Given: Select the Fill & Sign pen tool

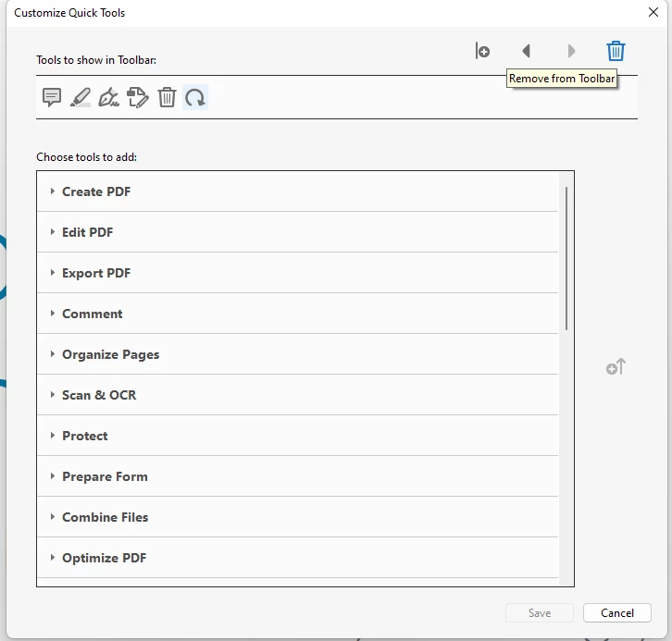Looking at the screenshot, I should click(x=109, y=97).
